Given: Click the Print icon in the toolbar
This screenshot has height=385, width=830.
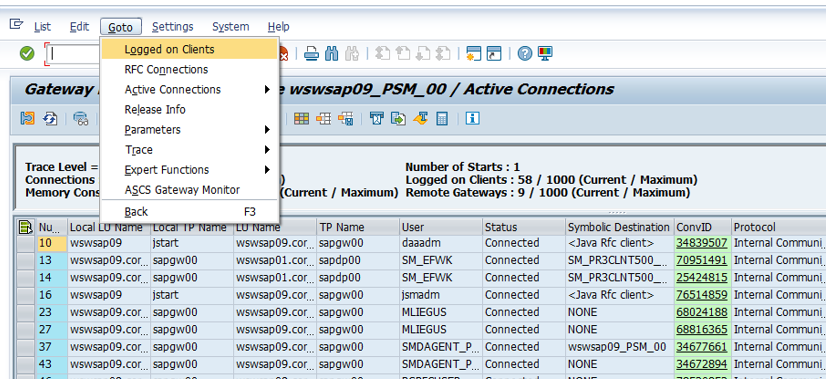Looking at the screenshot, I should tap(311, 53).
